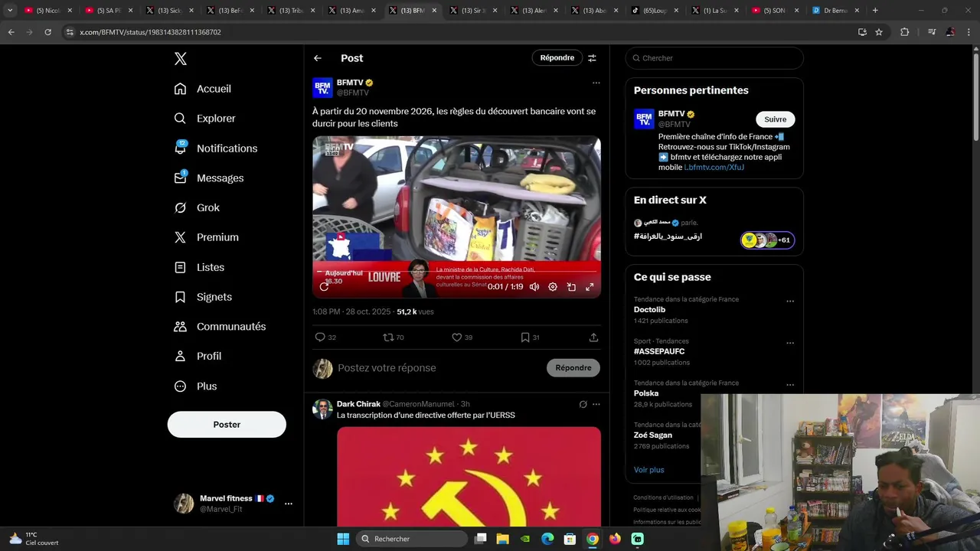The width and height of the screenshot is (980, 551).
Task: Click the Répondre button at post header
Action: point(557,58)
